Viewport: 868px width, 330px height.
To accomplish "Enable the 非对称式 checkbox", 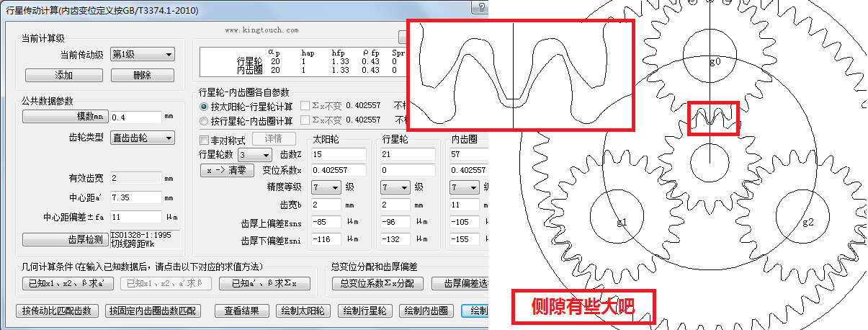I will tap(223, 140).
